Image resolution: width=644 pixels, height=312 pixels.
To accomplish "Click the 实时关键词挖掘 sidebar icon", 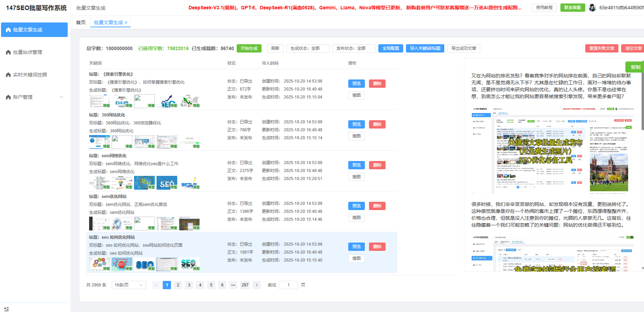I will (x=8, y=75).
